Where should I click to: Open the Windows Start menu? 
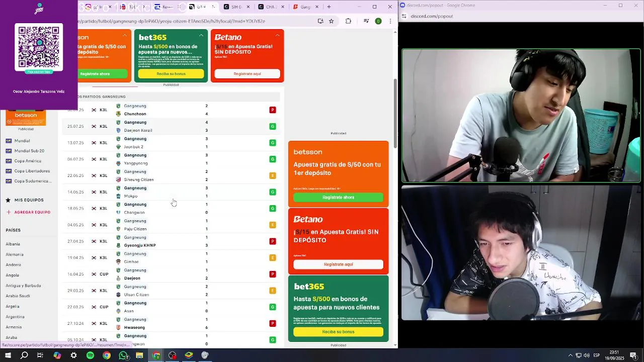pos(8,355)
